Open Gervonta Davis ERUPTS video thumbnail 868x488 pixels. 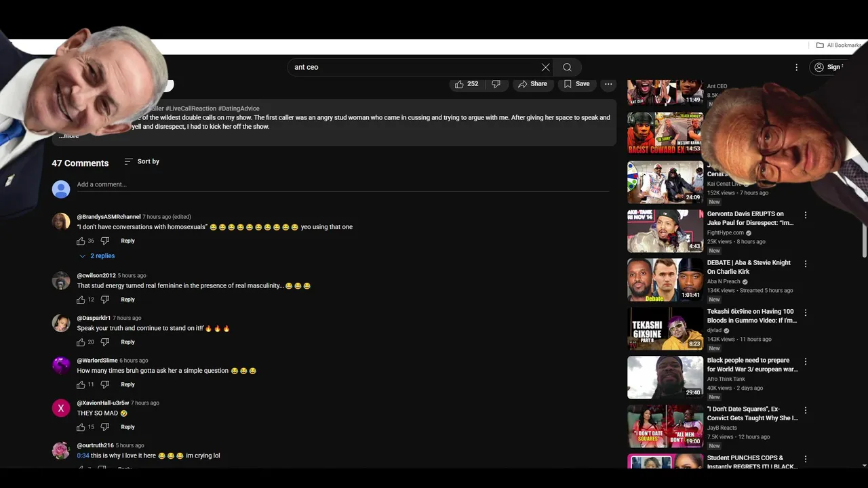[665, 231]
